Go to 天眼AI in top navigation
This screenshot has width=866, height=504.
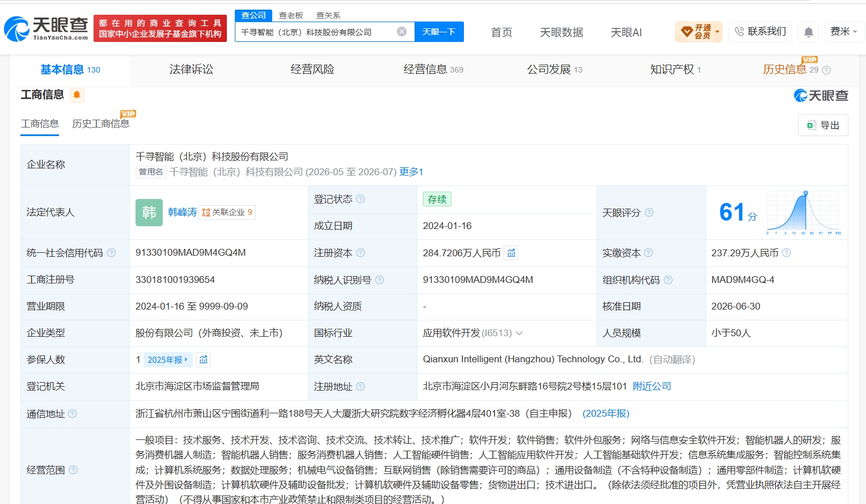coord(626,32)
